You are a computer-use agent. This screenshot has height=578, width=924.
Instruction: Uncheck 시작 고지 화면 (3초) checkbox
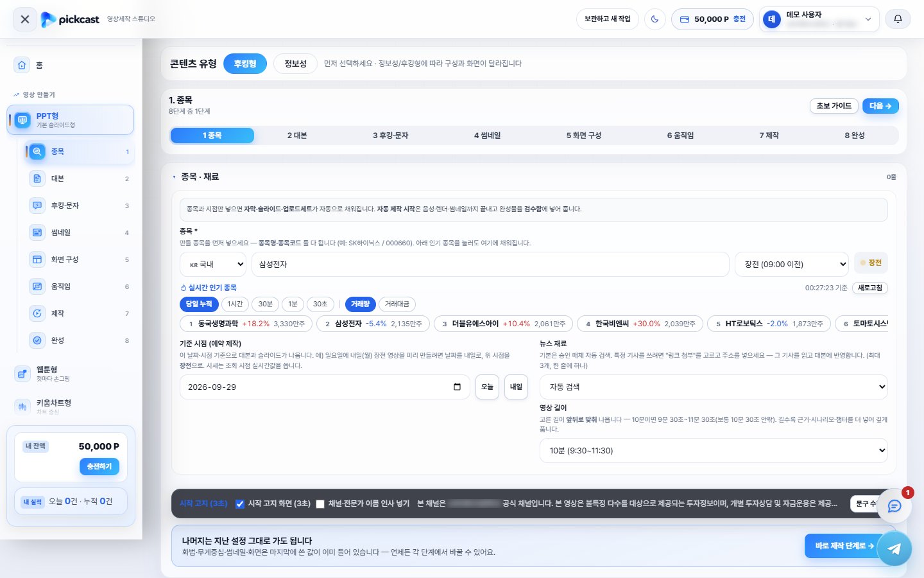tap(240, 504)
